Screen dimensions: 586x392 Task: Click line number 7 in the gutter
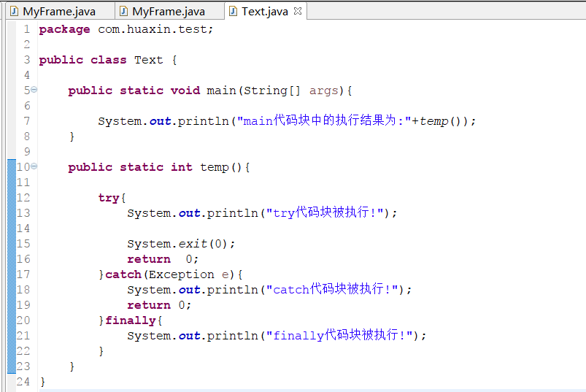coord(27,120)
